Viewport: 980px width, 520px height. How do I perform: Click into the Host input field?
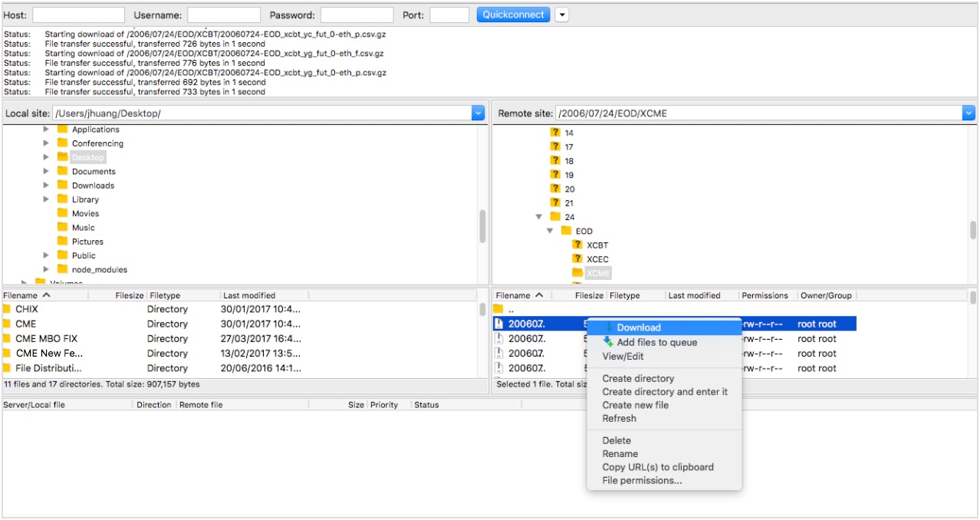78,15
